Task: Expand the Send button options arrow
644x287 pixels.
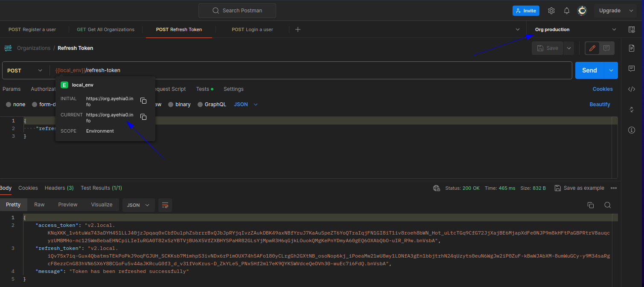Action: tap(611, 70)
